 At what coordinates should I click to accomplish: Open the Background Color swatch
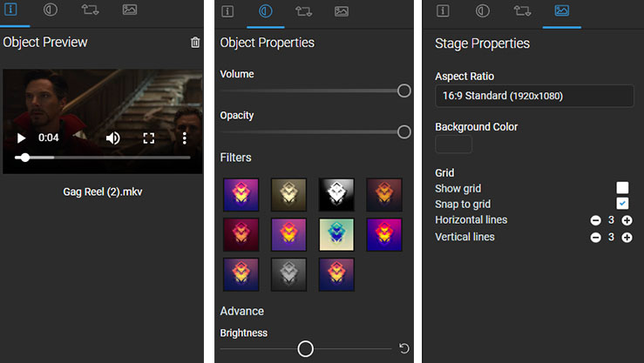453,144
